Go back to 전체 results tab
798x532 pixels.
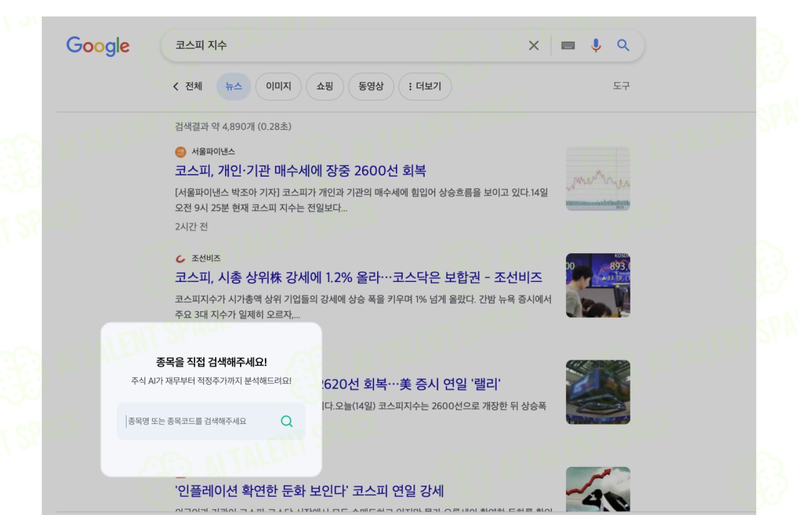coord(188,86)
